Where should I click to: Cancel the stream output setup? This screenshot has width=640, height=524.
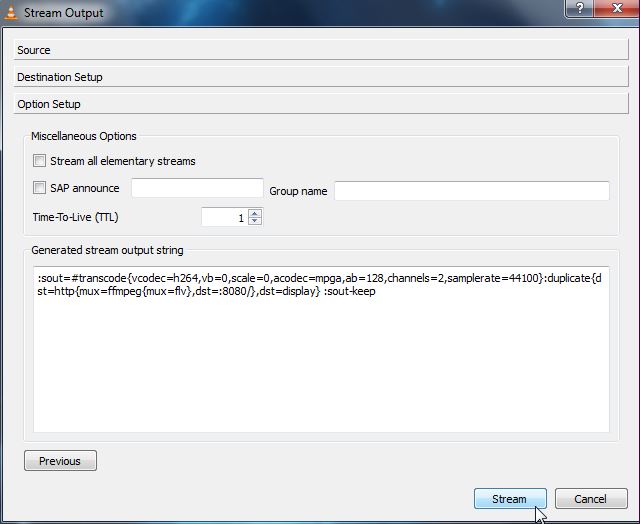click(x=590, y=499)
